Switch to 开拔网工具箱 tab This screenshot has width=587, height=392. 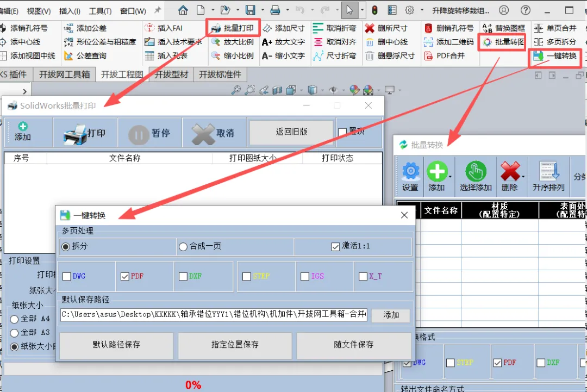click(x=64, y=74)
